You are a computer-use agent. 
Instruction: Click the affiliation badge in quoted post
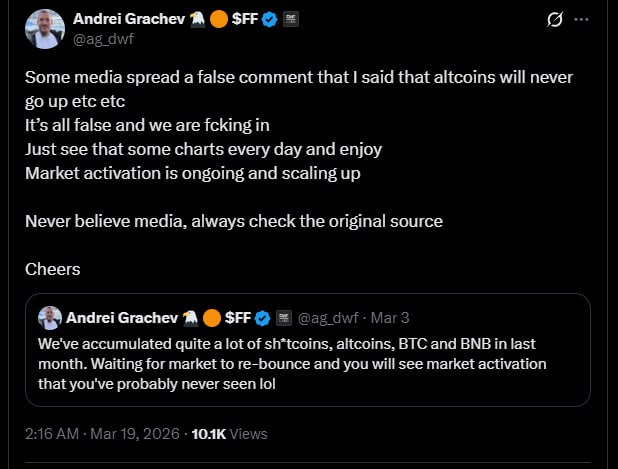(x=283, y=318)
